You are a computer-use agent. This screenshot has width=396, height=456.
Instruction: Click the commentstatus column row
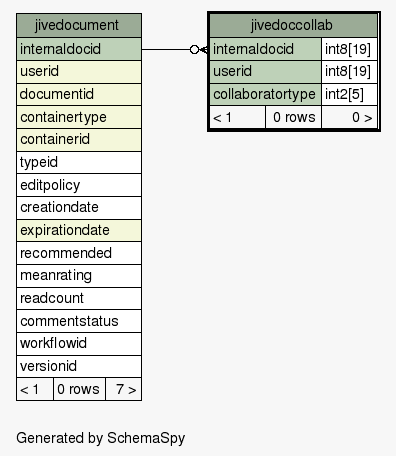tap(79, 321)
